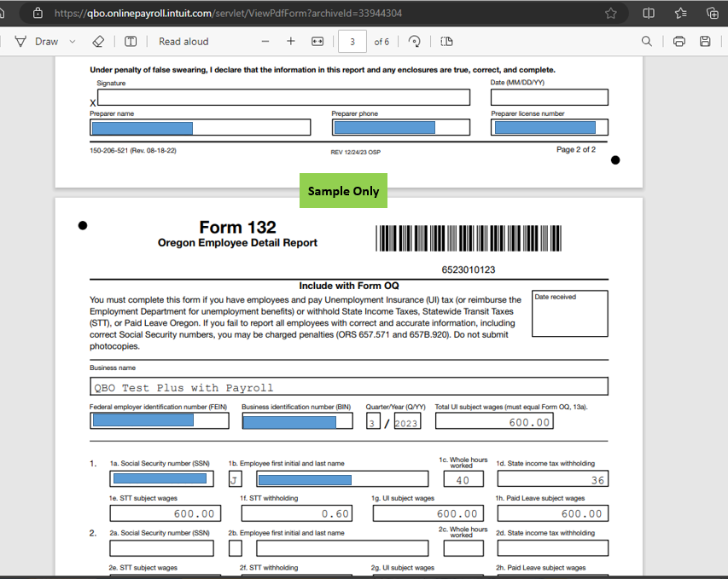This screenshot has height=579, width=728.
Task: Click the Date (MM/DD/YY) field
Action: tap(550, 97)
